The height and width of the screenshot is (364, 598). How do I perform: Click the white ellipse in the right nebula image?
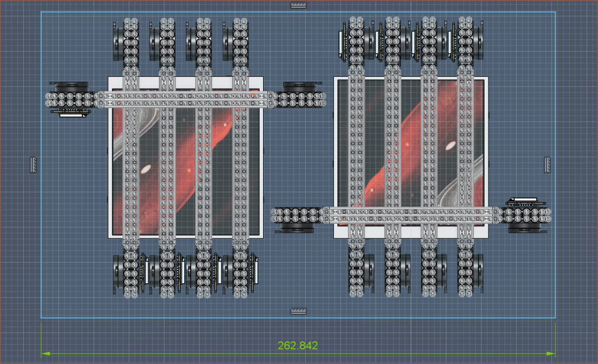point(450,146)
